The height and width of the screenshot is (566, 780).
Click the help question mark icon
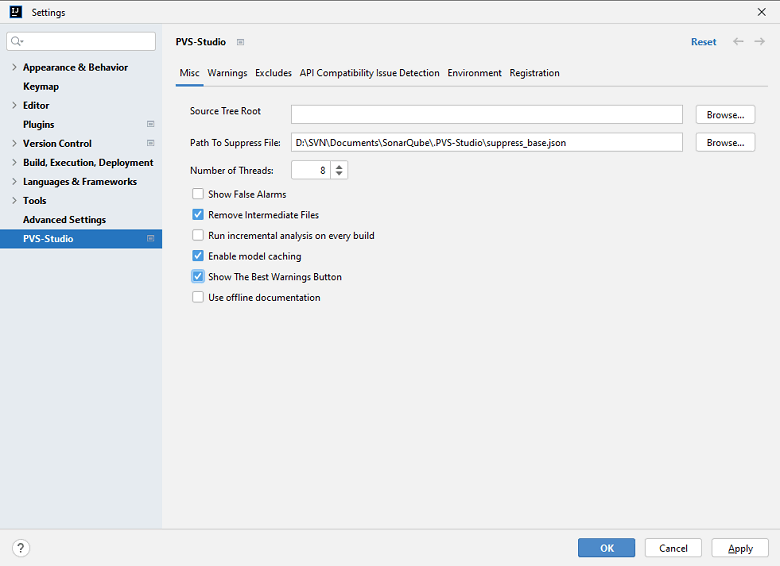21,548
